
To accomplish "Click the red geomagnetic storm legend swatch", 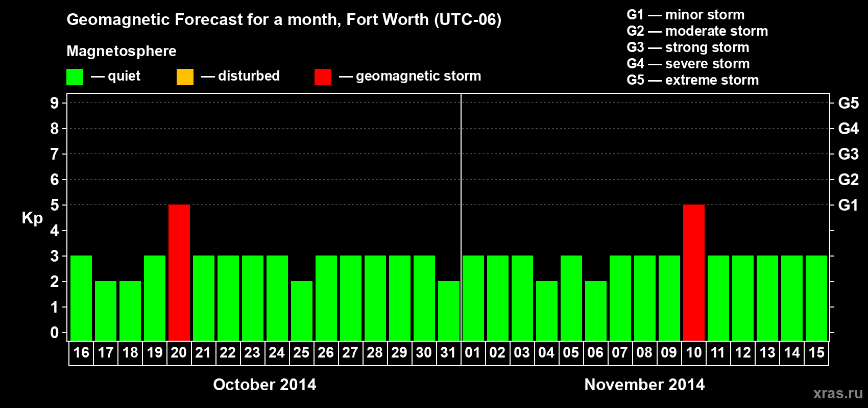I will pos(323,77).
